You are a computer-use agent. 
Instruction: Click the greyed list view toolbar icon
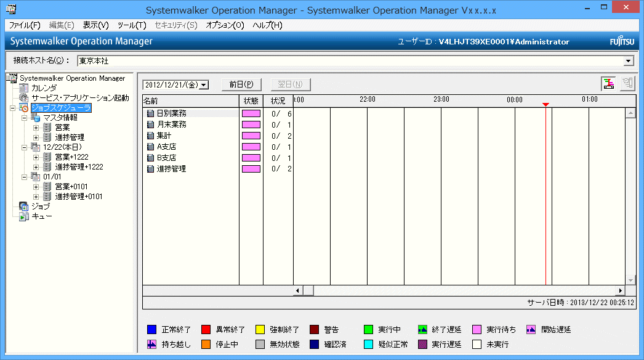click(x=627, y=83)
